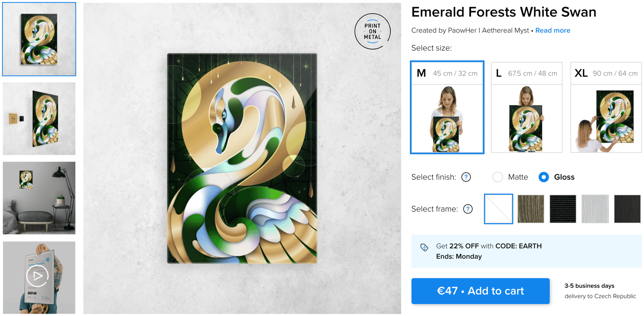View the first front-facing poster thumbnail
Screen dimensions: 644x316
click(x=39, y=39)
